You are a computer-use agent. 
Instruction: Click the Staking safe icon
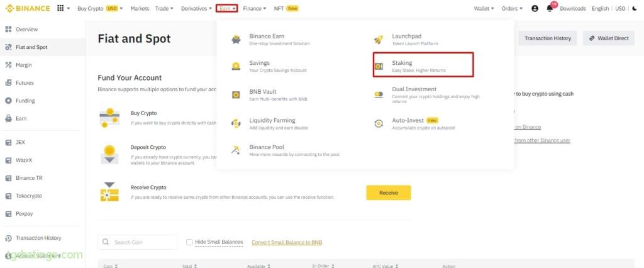click(379, 66)
